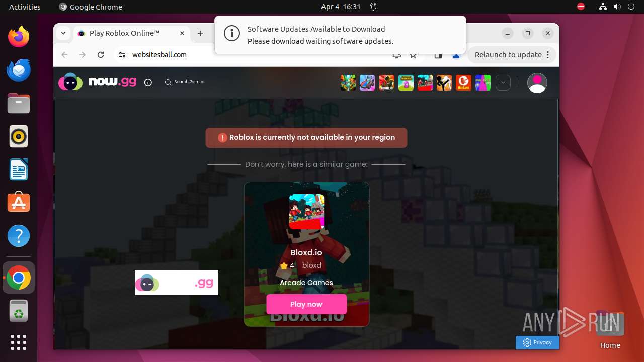
Task: Open the Files manager from dock
Action: point(19,103)
